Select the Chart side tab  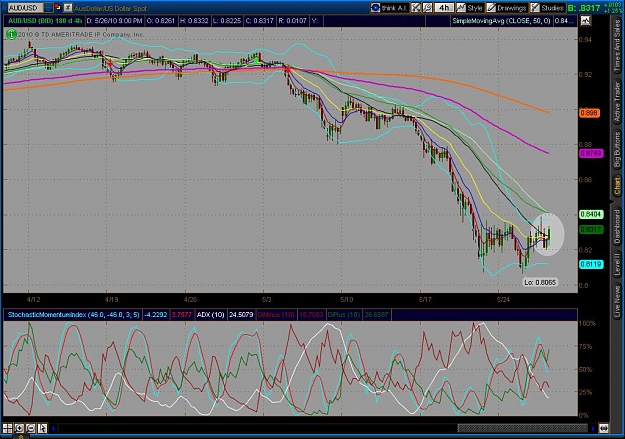point(617,187)
